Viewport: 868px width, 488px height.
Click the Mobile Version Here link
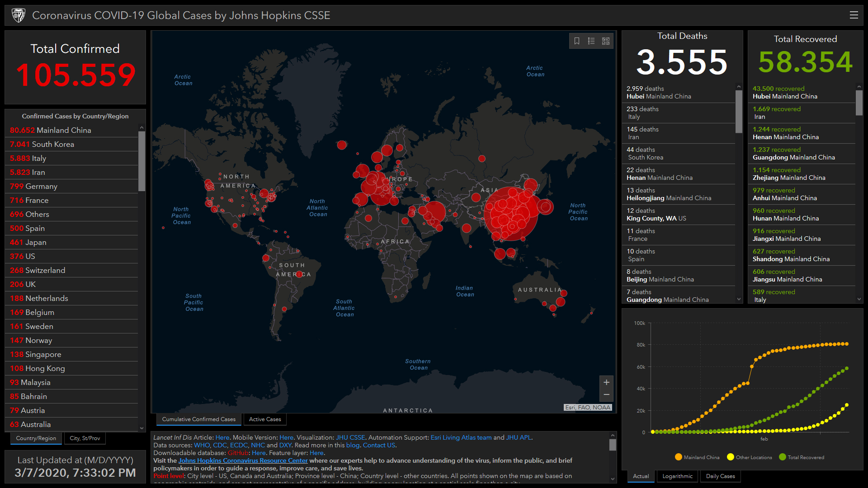286,437
